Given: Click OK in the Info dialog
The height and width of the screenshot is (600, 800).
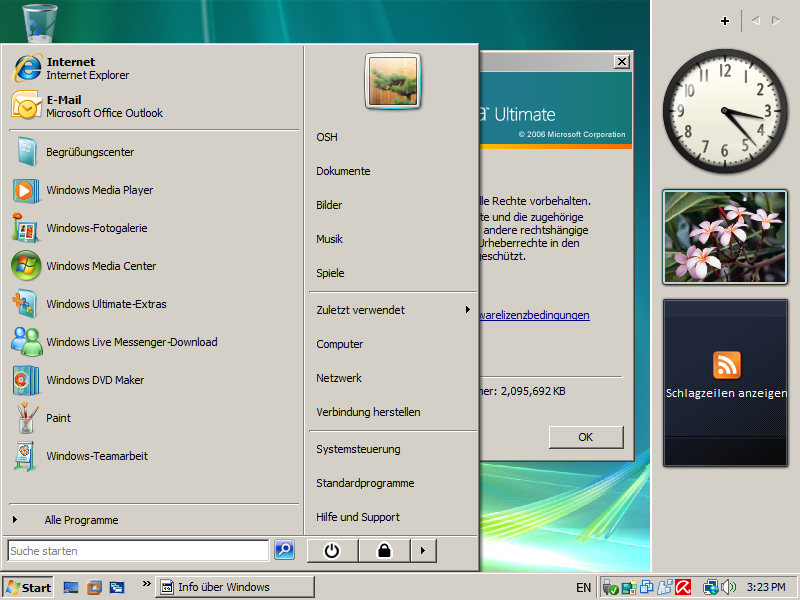Looking at the screenshot, I should click(x=585, y=437).
